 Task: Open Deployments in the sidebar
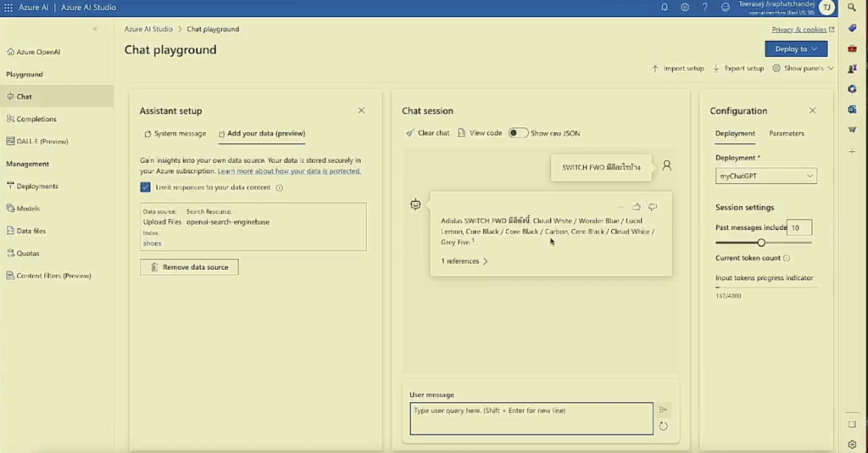tap(32, 186)
